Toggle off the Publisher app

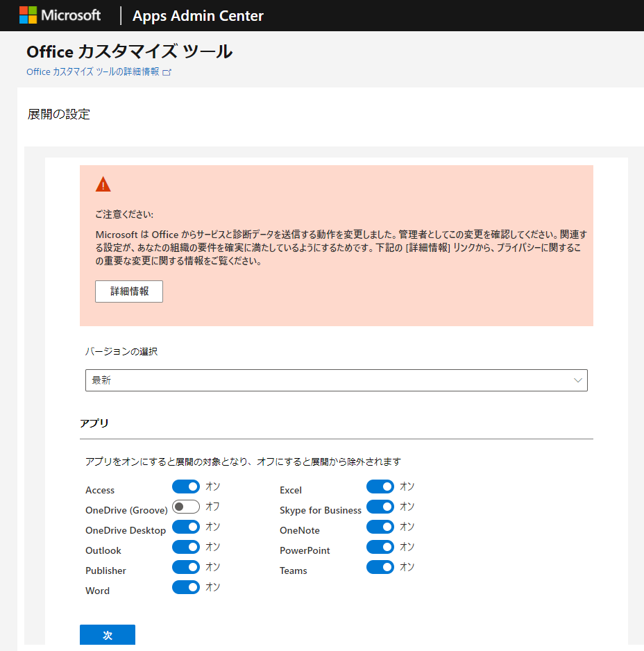point(185,566)
